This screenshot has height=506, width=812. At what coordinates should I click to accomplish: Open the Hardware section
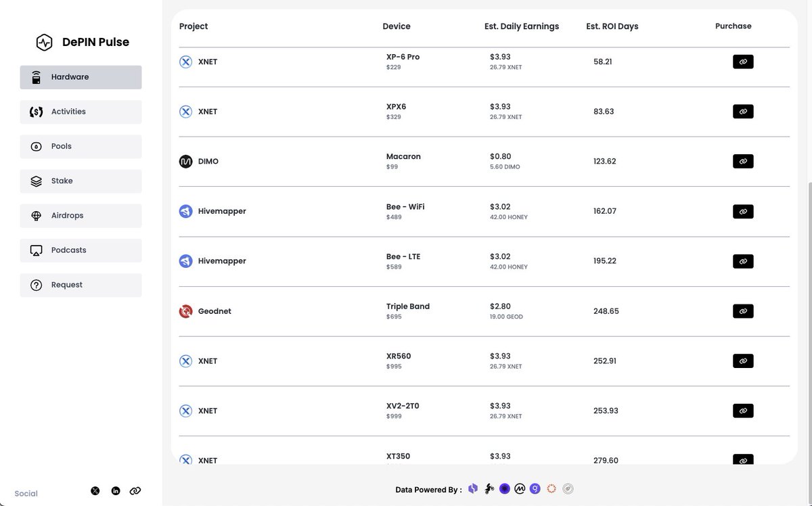pos(81,77)
